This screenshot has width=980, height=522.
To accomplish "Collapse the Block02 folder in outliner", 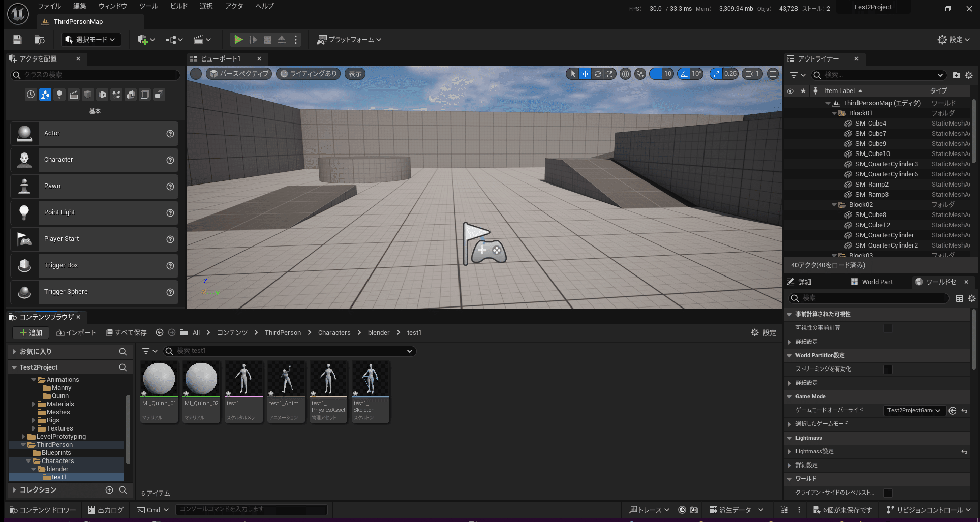I will click(834, 205).
